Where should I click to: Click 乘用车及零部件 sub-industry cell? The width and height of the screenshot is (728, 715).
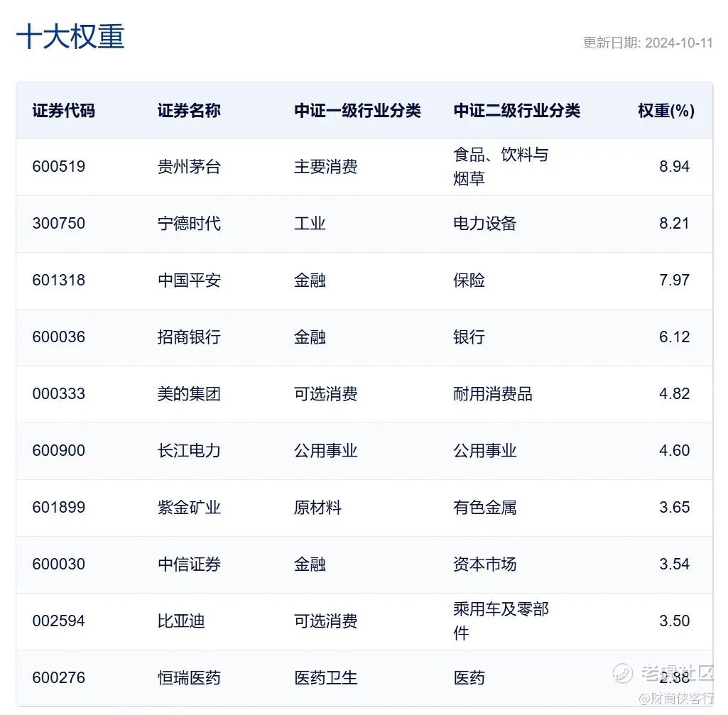pyautogui.click(x=501, y=621)
